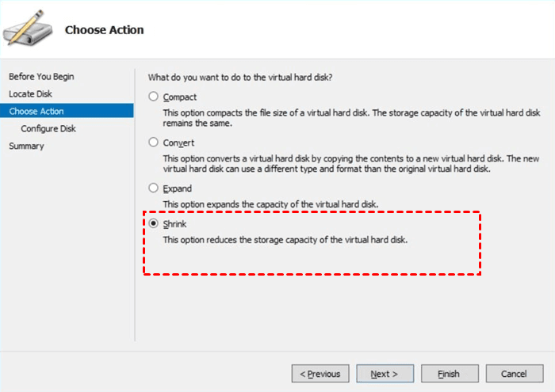
Task: Go to the Before You Begin step
Action: 41,77
